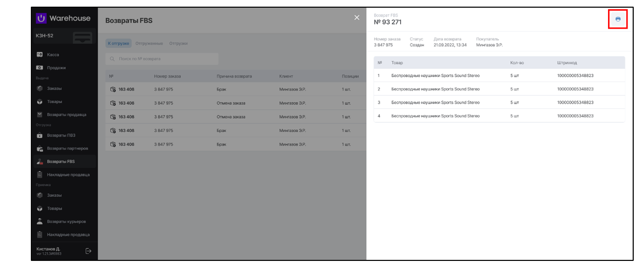Click the 5 шт quantity in row 2
This screenshot has height=265, width=644.
[514, 89]
